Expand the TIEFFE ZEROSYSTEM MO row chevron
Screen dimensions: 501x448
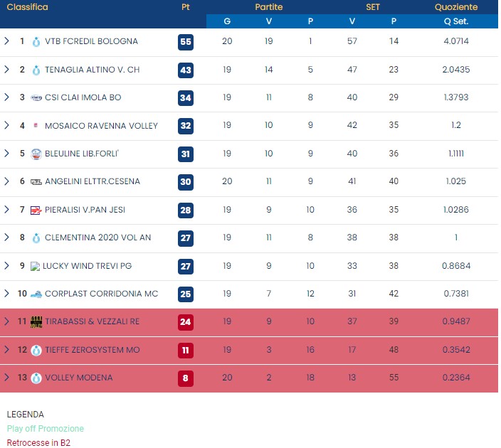[6, 349]
